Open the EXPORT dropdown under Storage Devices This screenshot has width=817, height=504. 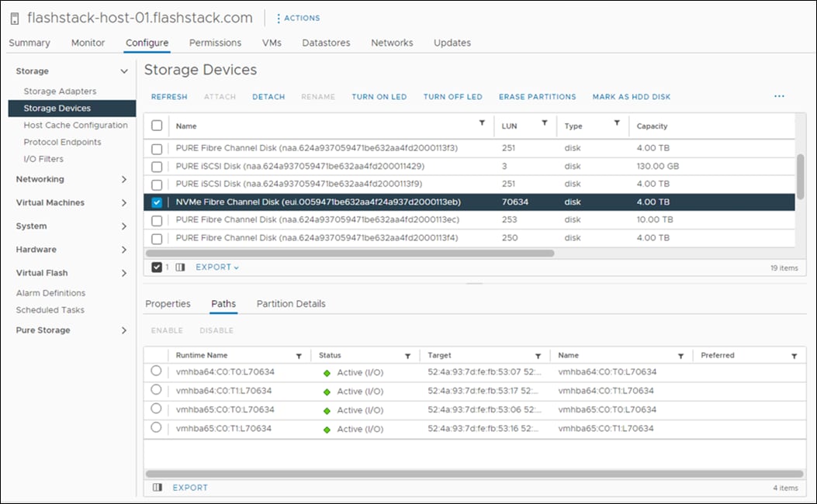click(x=216, y=267)
